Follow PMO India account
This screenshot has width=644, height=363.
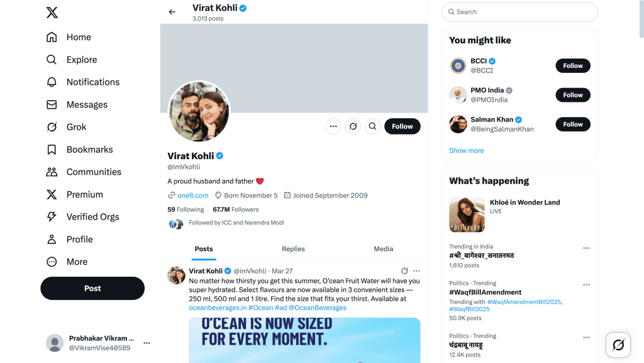point(572,95)
